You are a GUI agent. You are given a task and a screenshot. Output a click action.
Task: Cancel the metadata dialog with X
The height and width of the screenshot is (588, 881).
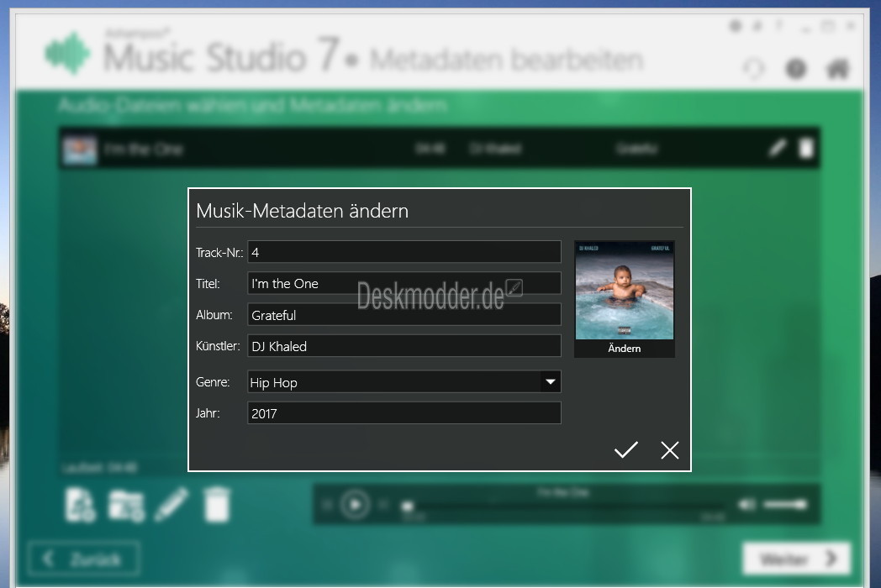669,450
